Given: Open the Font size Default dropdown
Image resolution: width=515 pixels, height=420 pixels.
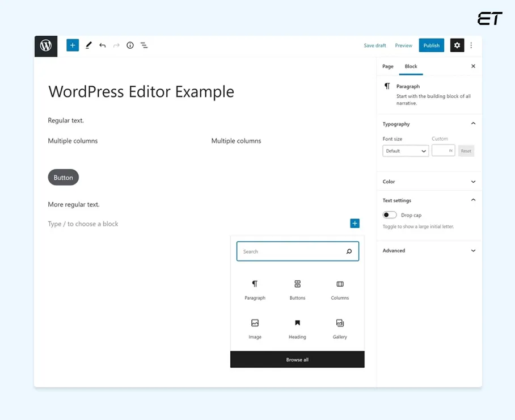Looking at the screenshot, I should [x=406, y=151].
